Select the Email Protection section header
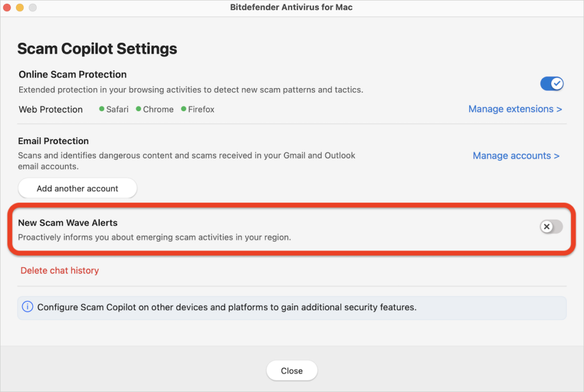The width and height of the screenshot is (584, 392). [54, 141]
